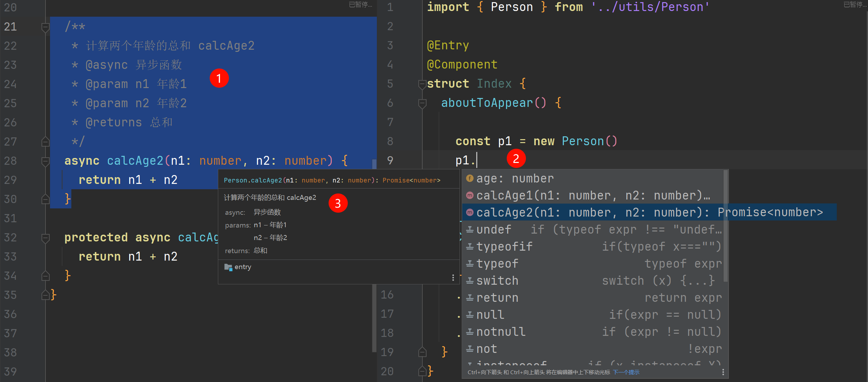Collapse the protected async method at line 32
The height and width of the screenshot is (382, 868).
45,238
